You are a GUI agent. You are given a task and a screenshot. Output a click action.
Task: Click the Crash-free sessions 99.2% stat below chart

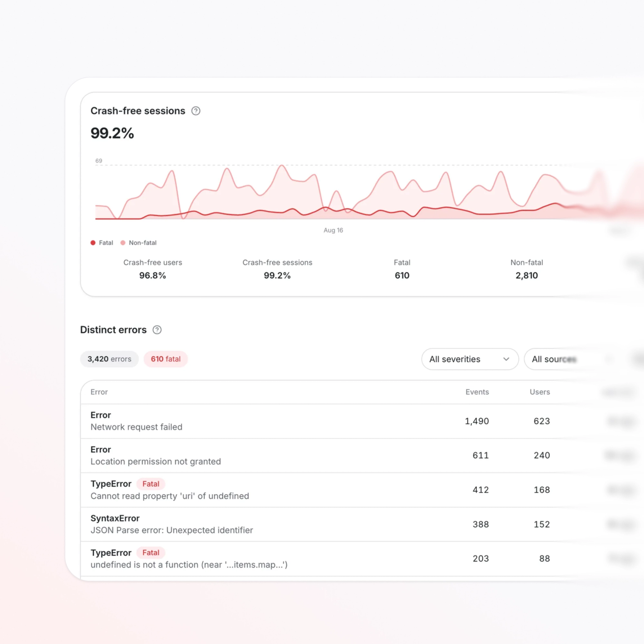(277, 269)
